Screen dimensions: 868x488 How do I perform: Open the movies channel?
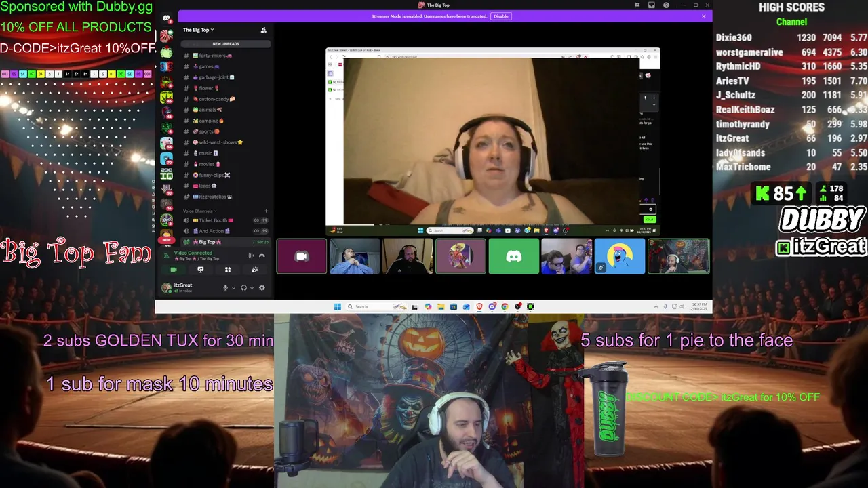226,164
